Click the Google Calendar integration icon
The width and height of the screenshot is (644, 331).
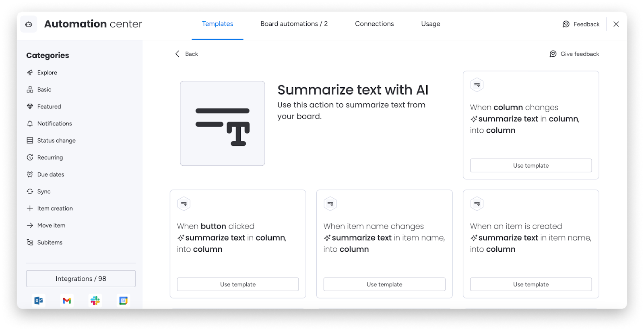pyautogui.click(x=124, y=300)
